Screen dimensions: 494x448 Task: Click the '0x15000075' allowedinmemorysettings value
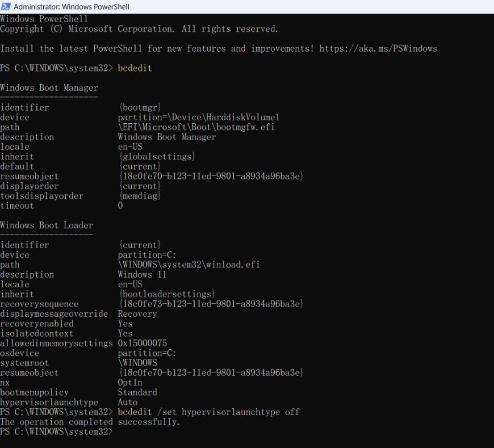coord(143,343)
